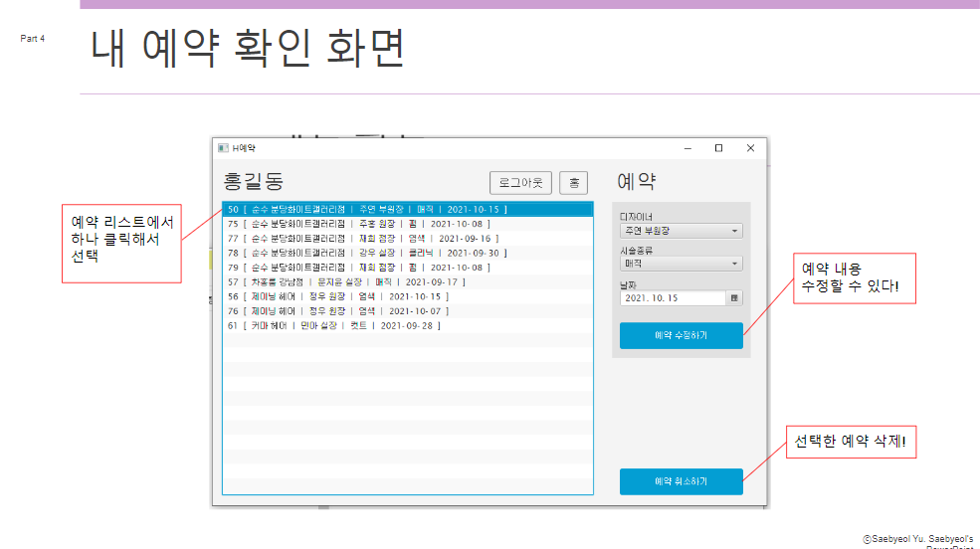
Task: Open the 시술종류 dropdown showing 매직
Action: 681,264
